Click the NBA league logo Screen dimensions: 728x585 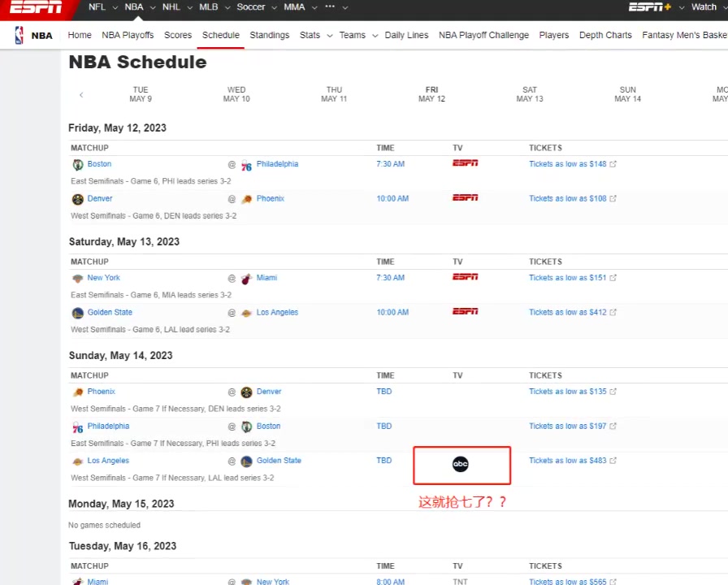(x=19, y=35)
